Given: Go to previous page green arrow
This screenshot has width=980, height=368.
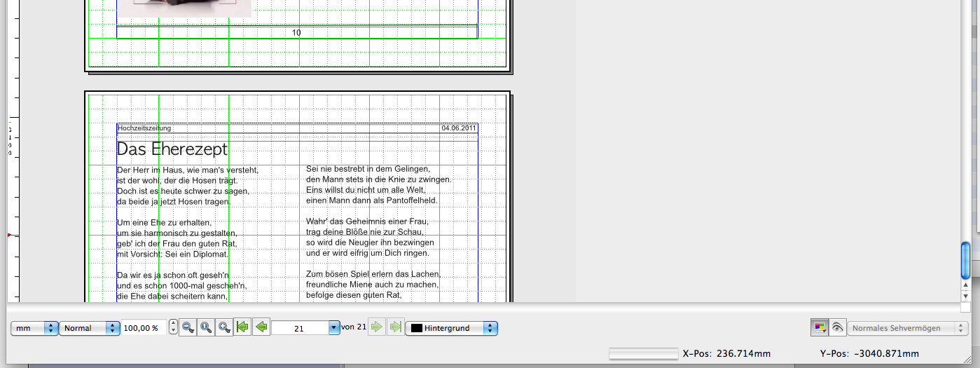Looking at the screenshot, I should point(261,327).
